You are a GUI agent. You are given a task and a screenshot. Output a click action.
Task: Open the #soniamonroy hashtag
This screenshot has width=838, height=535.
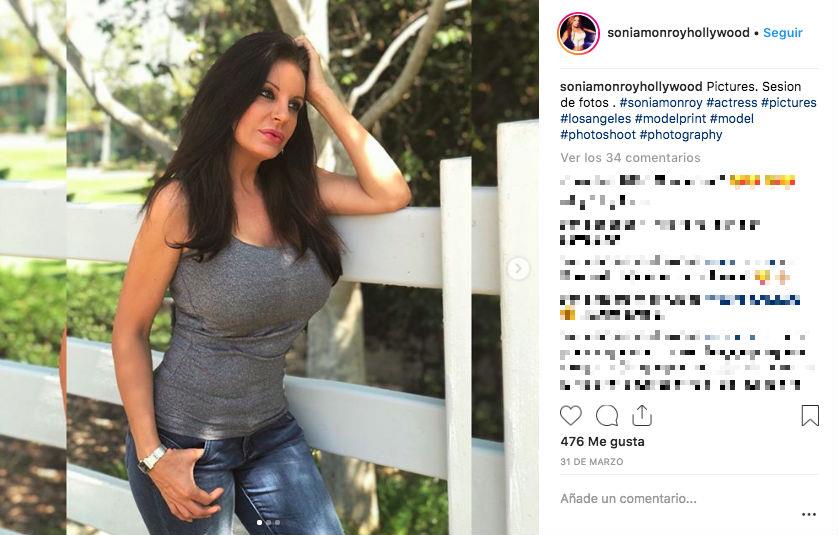coord(661,103)
